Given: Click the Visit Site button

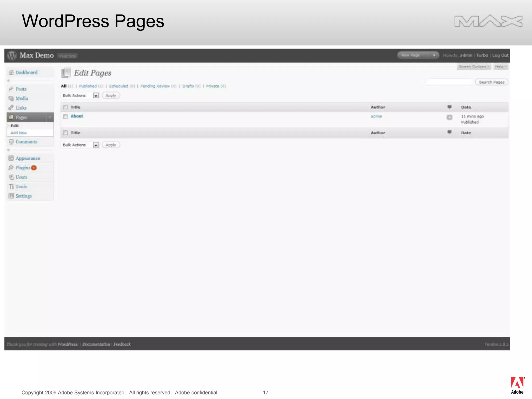Looking at the screenshot, I should coord(67,56).
